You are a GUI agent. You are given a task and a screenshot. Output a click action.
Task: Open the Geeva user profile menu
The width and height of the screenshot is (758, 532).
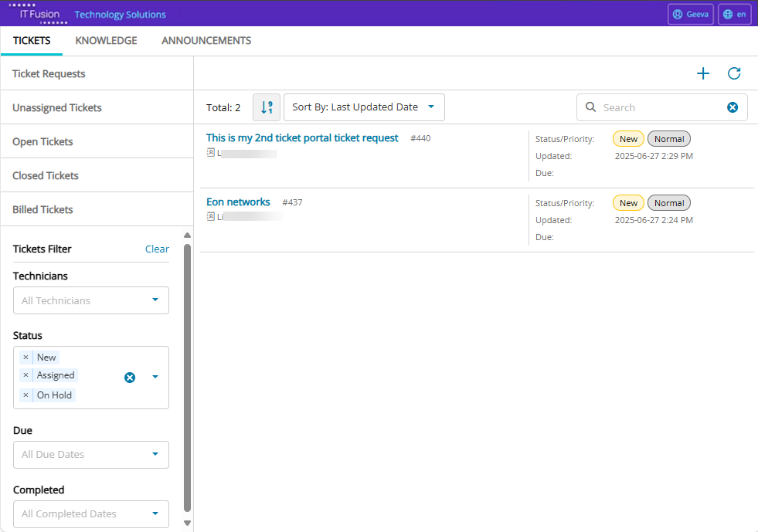tap(690, 14)
